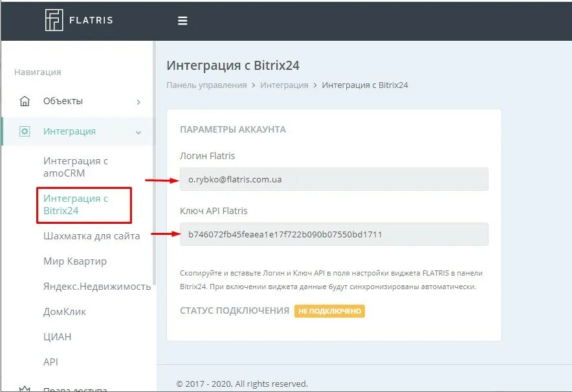The image size is (572, 392).
Task: Click the Интеграция с Bitrix24 page heading
Action: 233,65
